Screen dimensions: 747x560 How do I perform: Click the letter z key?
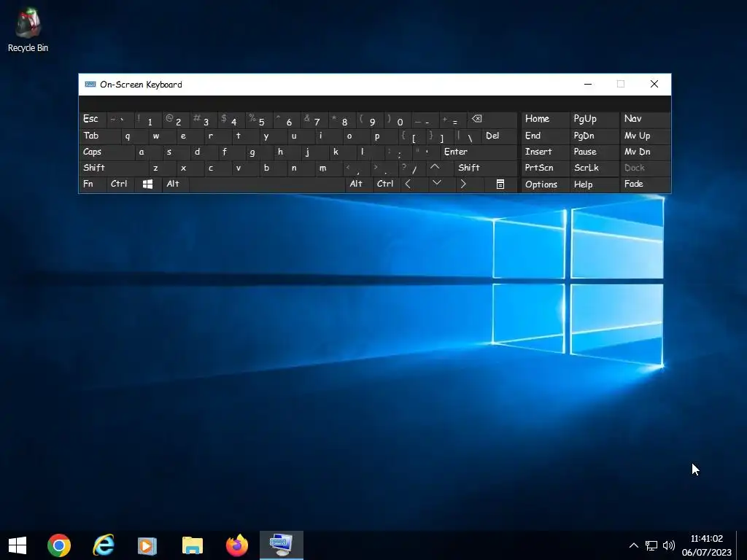pos(163,168)
